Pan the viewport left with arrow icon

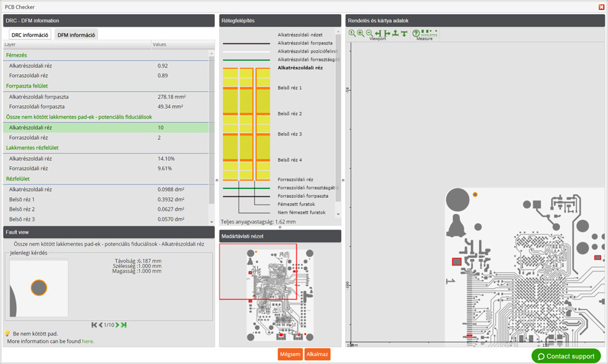click(x=378, y=33)
